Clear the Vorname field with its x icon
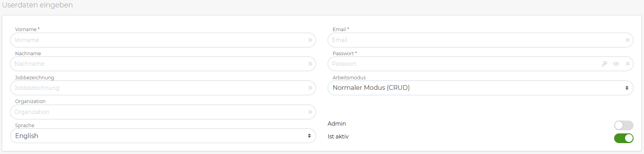The height and width of the screenshot is (154, 644). point(310,40)
